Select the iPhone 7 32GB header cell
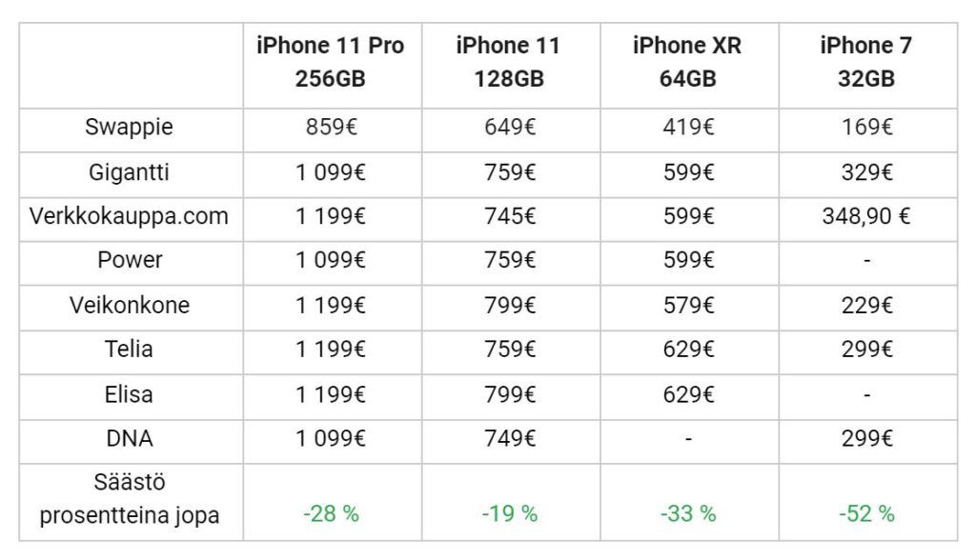The image size is (976, 560). point(868,66)
